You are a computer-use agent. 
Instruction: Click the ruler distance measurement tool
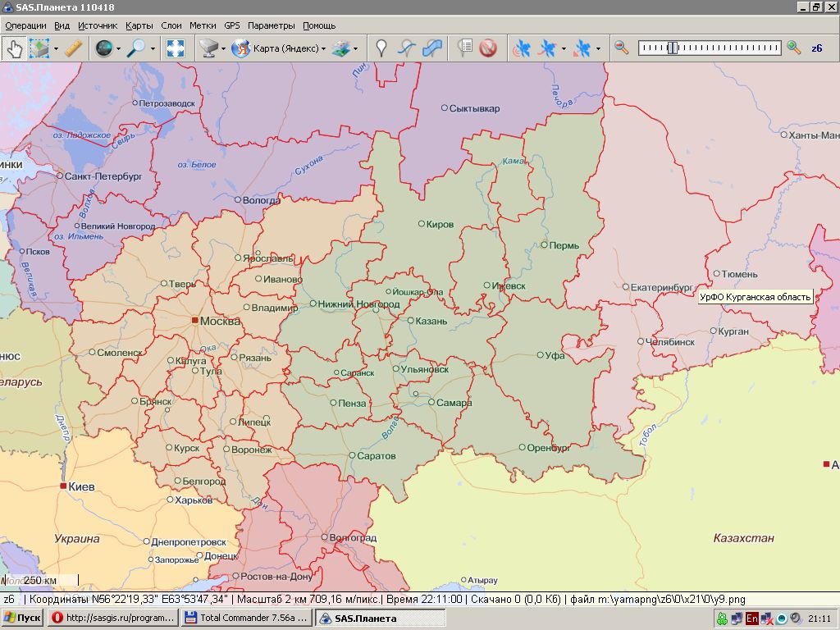point(74,48)
